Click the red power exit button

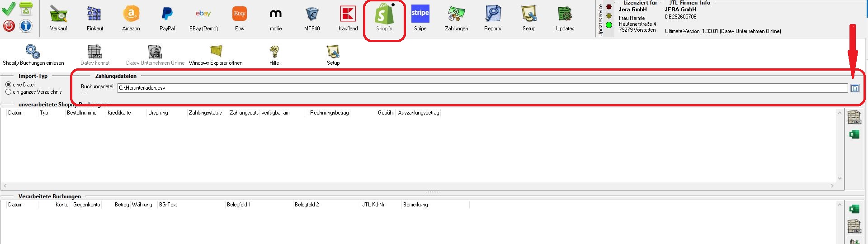point(9,26)
